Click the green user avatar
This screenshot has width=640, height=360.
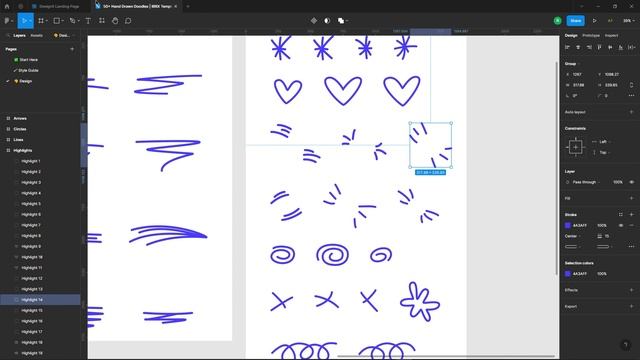click(x=558, y=21)
